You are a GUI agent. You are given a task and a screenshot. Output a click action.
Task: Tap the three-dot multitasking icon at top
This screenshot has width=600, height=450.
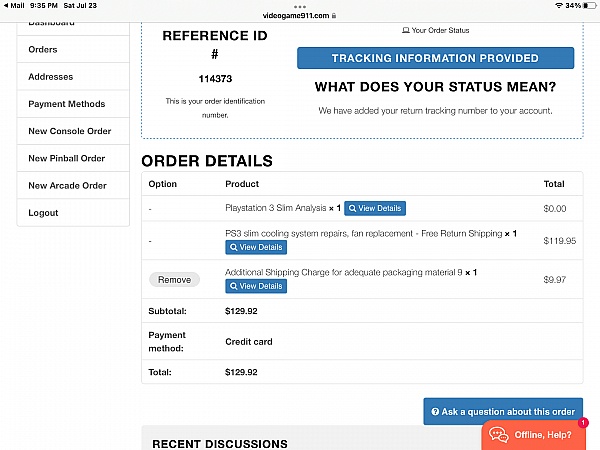point(300,5)
